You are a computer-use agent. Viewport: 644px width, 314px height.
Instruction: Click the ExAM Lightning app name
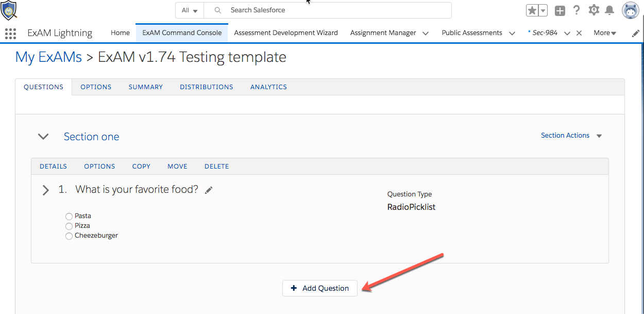click(60, 33)
